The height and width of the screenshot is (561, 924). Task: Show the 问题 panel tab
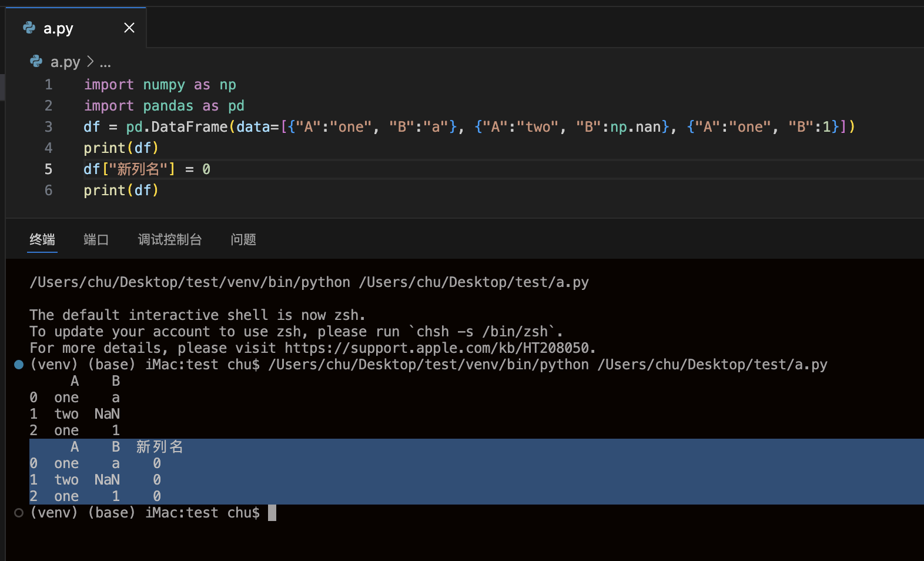coord(243,239)
